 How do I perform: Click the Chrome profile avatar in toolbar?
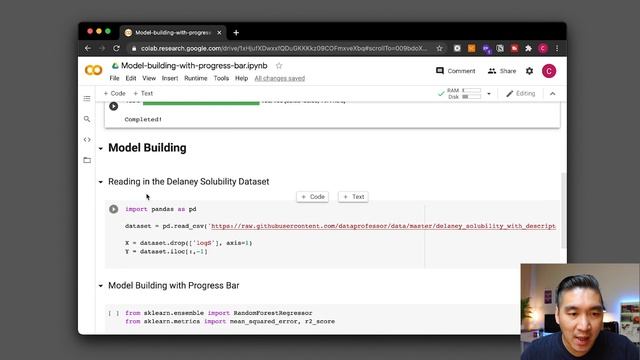pos(543,48)
